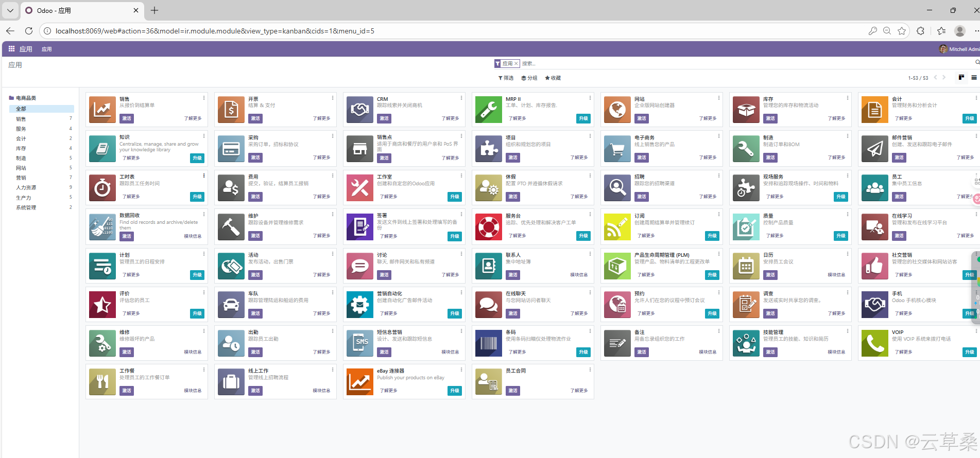Click the 会计 document icon
This screenshot has width=980, height=458.
pyautogui.click(x=874, y=110)
